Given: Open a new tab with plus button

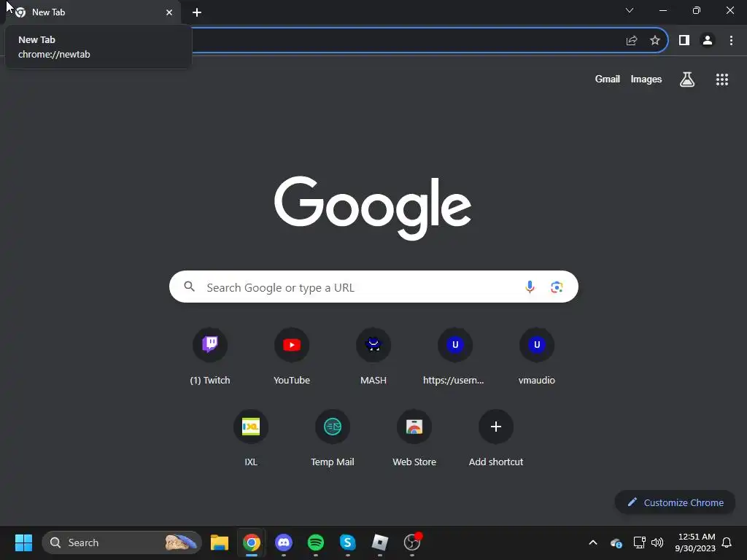Looking at the screenshot, I should tap(197, 12).
